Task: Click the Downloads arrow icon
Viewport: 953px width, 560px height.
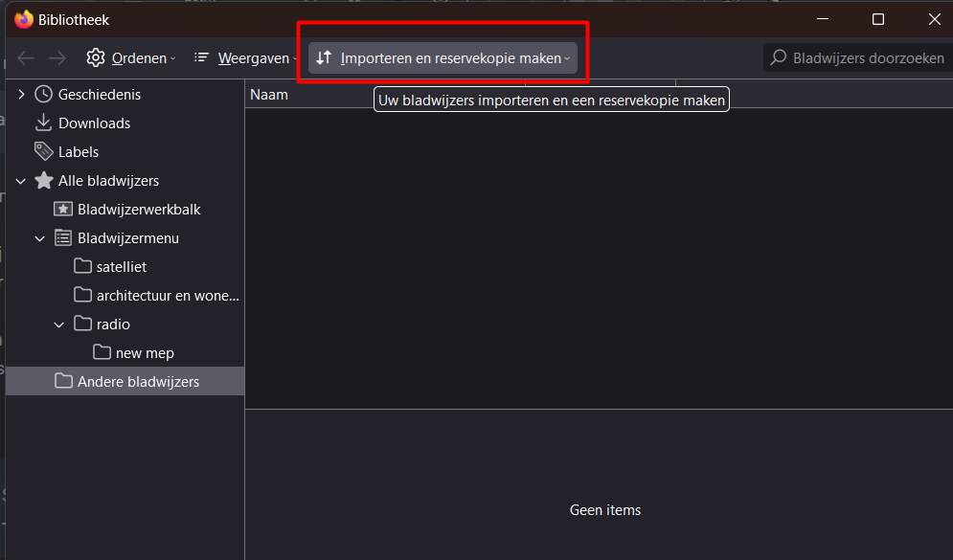Action: [x=44, y=123]
